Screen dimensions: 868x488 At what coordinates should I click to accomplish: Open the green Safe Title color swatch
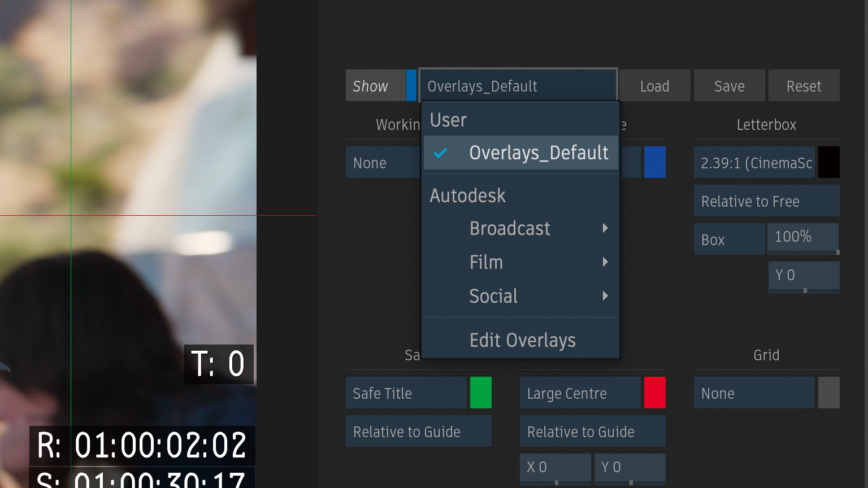pyautogui.click(x=480, y=393)
